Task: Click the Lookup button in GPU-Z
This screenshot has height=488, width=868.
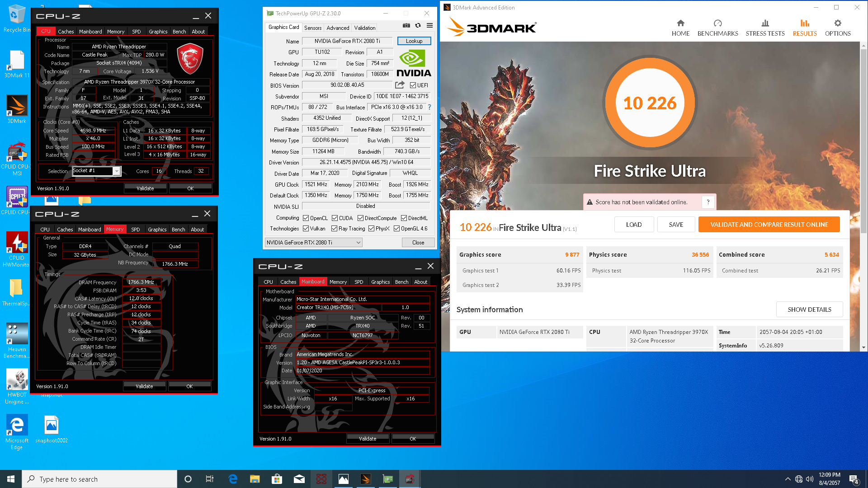Action: (x=414, y=41)
